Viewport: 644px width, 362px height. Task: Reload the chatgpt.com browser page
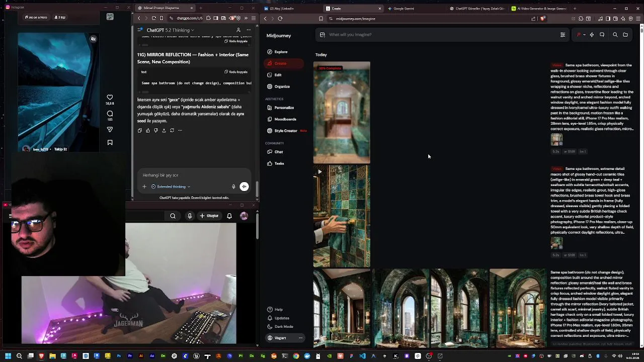pos(154,18)
